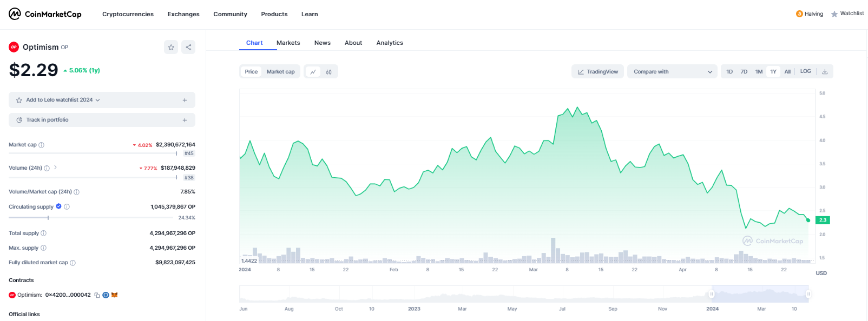Viewport: 868px width, 321px height.
Task: Toggle LOG scale on chart
Action: [x=806, y=71]
